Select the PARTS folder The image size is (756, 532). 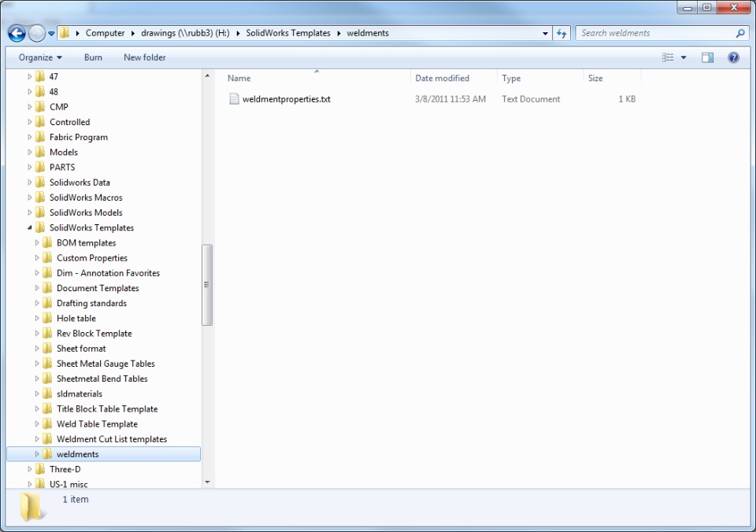pos(62,167)
